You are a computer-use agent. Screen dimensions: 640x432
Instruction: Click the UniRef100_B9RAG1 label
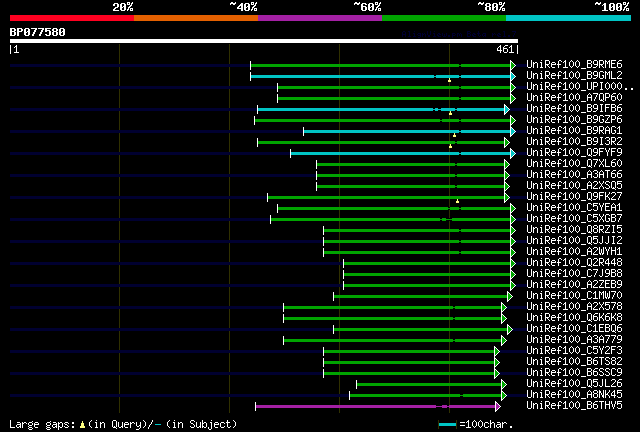coord(574,131)
